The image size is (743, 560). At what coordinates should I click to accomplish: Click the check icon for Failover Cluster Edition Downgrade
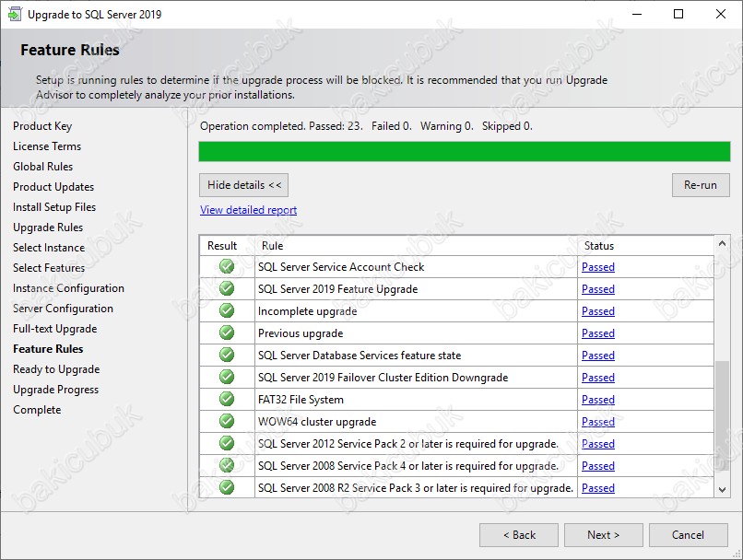[x=227, y=377]
